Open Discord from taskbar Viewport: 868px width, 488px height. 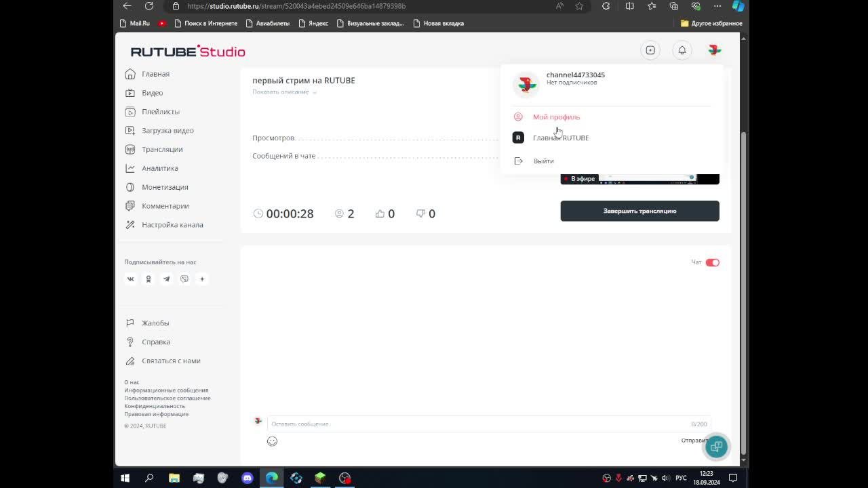[247, 478]
